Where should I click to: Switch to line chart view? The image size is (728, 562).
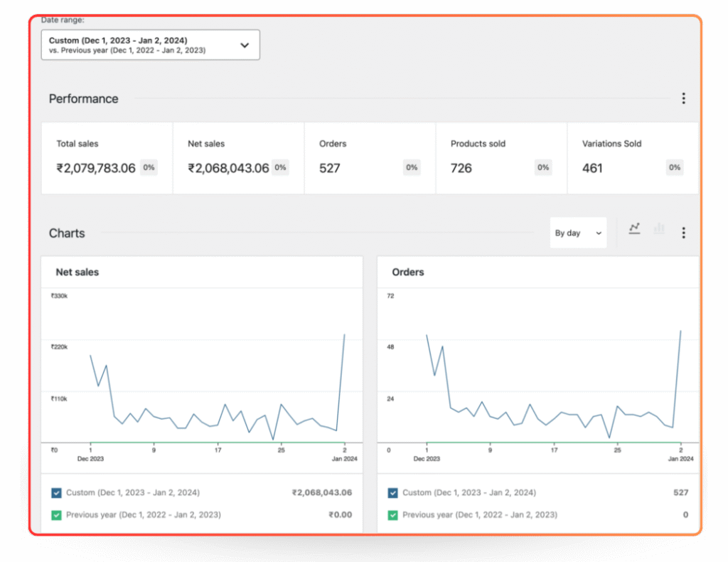click(634, 228)
